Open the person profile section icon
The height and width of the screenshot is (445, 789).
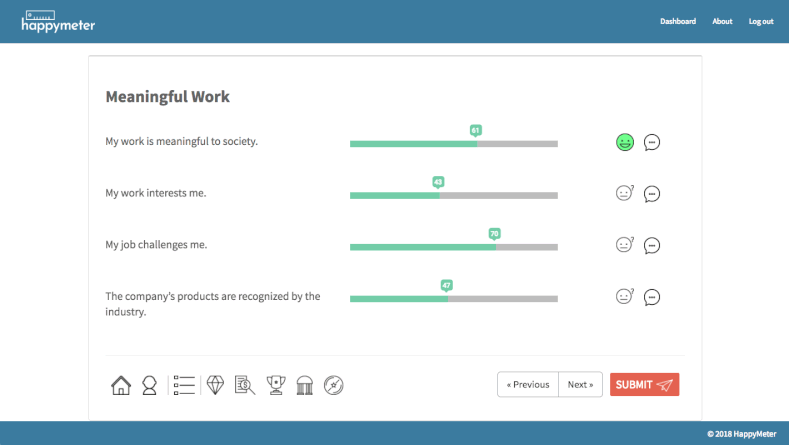point(149,385)
